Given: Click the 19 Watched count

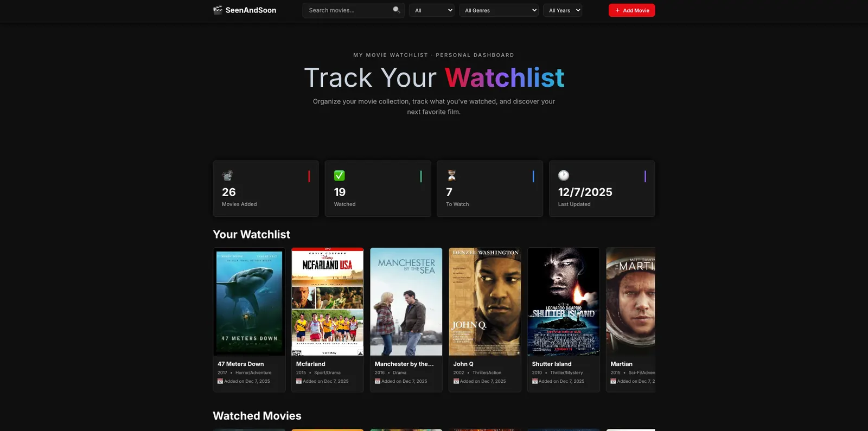Looking at the screenshot, I should click(340, 192).
